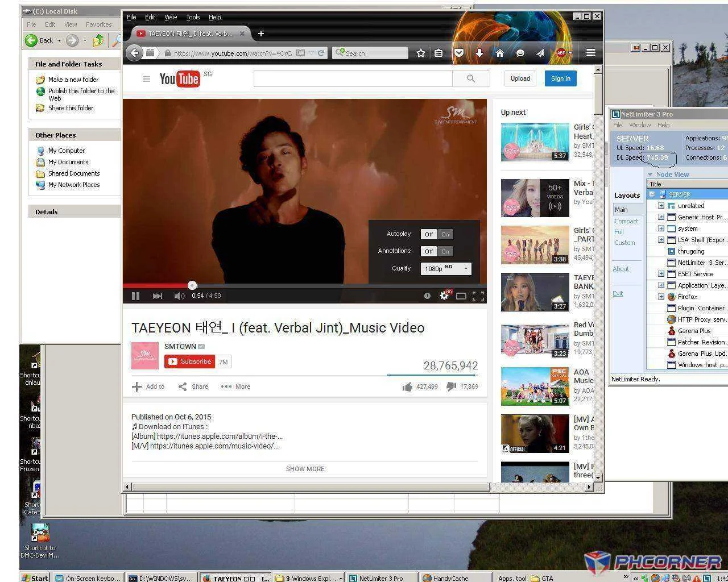Skip to the next video
Image resolution: width=728 pixels, height=582 pixels.
click(x=158, y=296)
